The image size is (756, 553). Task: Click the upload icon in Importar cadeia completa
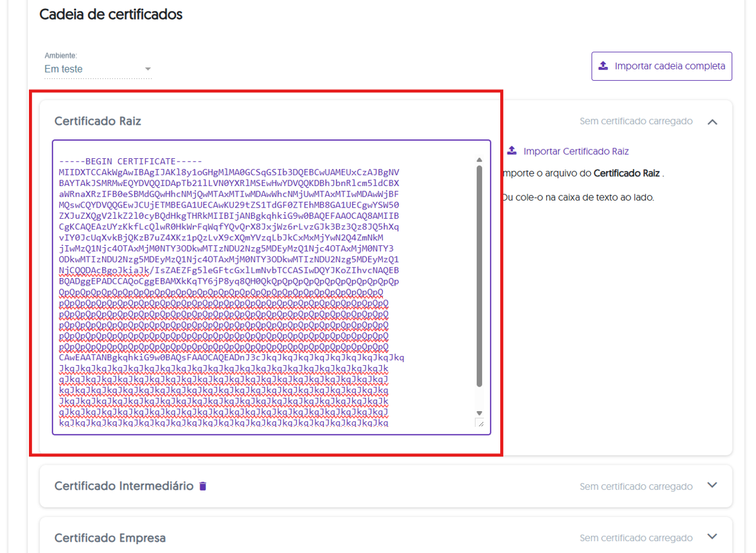click(603, 66)
